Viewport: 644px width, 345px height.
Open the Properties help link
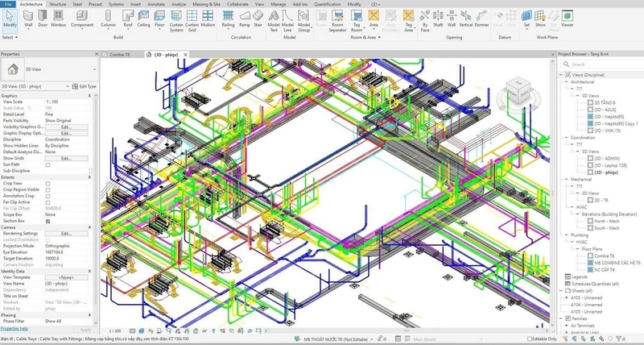(14, 329)
